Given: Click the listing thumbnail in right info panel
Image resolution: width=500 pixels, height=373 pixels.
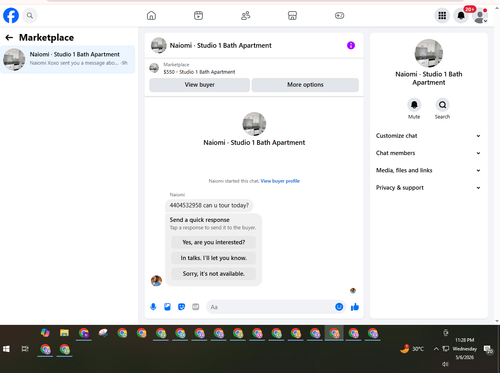Looking at the screenshot, I should click(x=429, y=53).
